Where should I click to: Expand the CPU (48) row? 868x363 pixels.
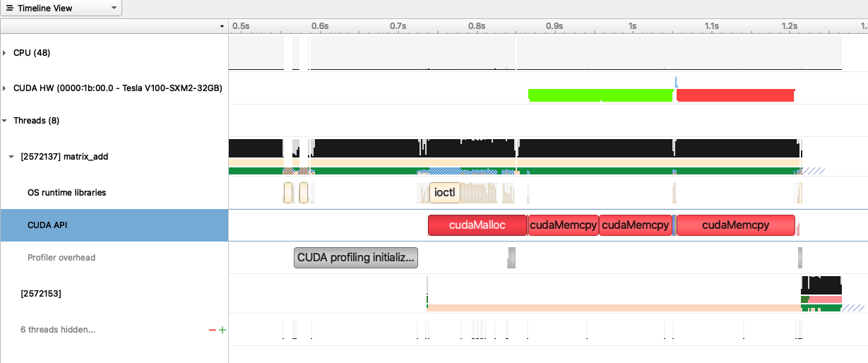[6, 53]
